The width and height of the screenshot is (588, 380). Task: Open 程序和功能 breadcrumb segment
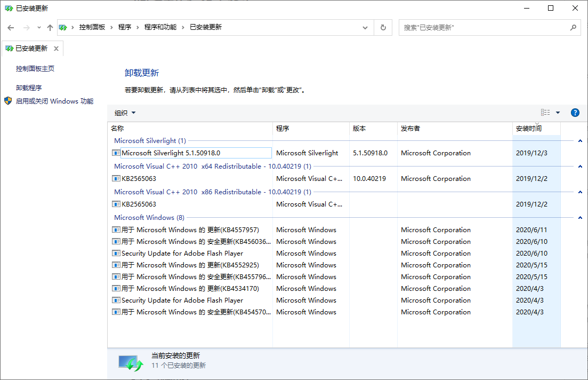pyautogui.click(x=160, y=27)
